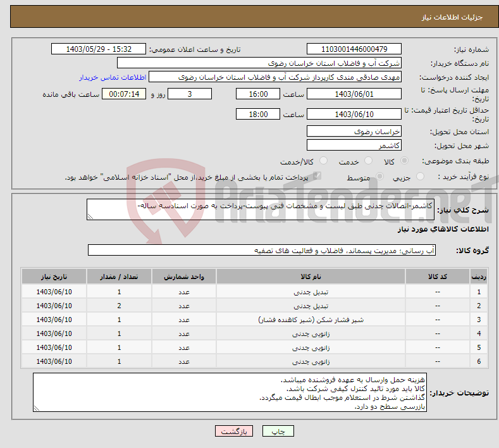Click row 2 item تبدیل چدنی
The height and width of the screenshot is (448, 499).
coord(311,306)
